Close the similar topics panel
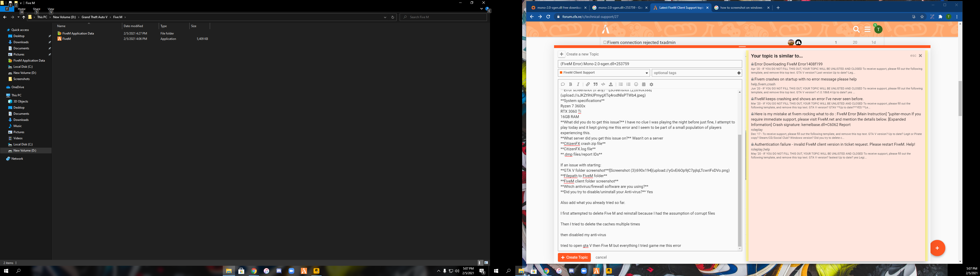Viewport: 980px width, 276px height. click(x=920, y=56)
